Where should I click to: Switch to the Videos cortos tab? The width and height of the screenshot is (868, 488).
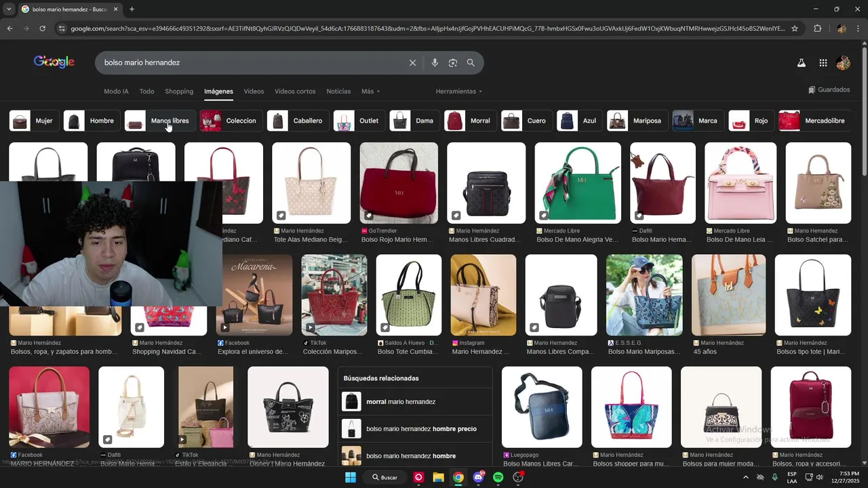point(295,91)
